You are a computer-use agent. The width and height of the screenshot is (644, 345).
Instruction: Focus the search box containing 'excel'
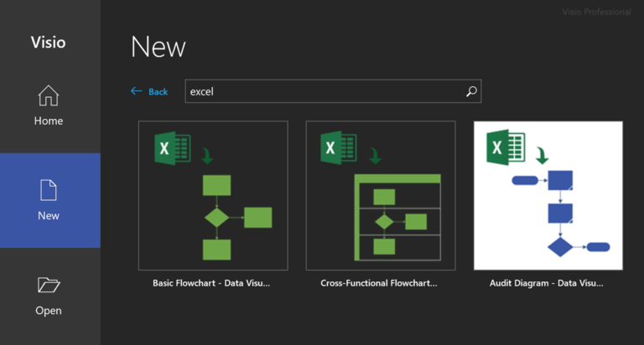coord(323,91)
